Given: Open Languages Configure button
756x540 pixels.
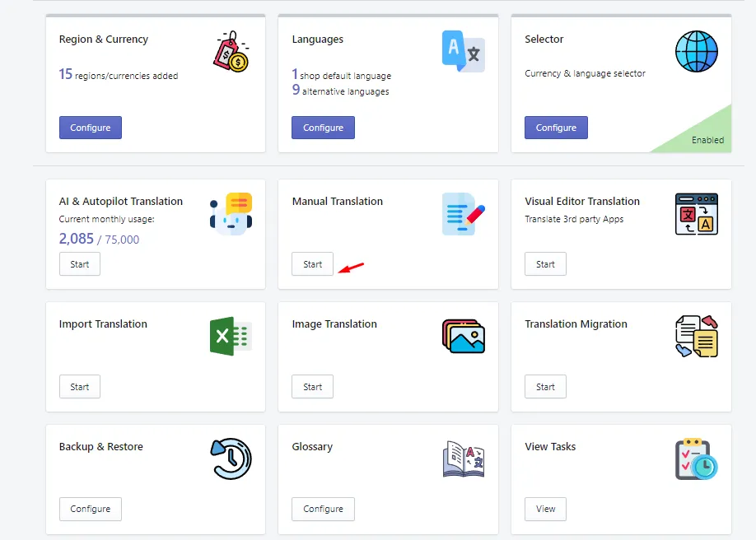Looking at the screenshot, I should (x=323, y=128).
